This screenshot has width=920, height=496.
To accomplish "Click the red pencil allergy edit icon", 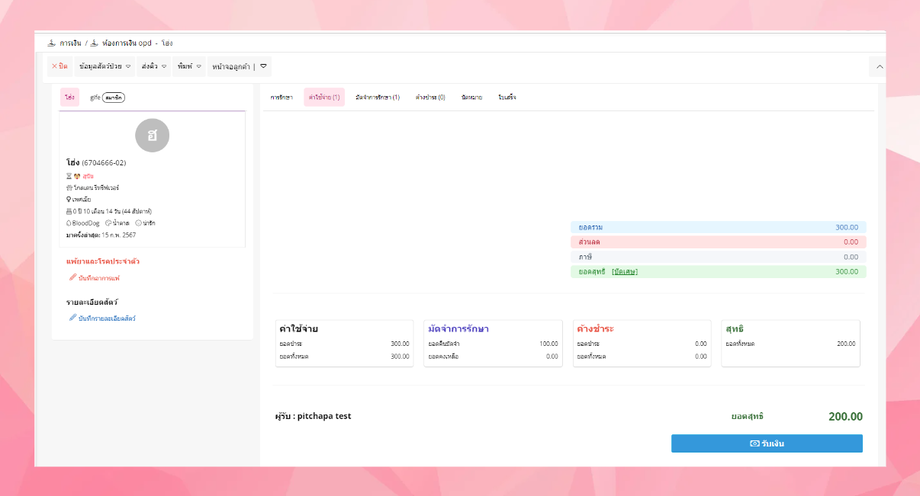I will [73, 277].
